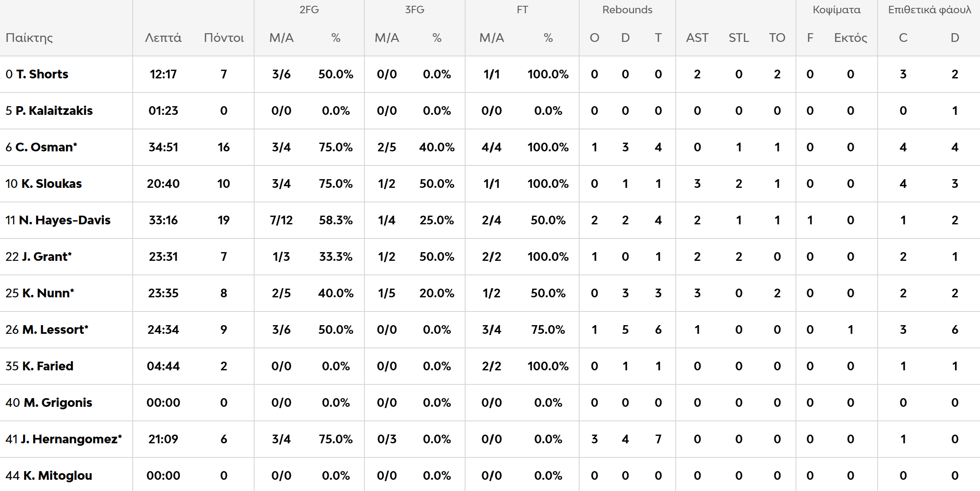Select K. Nunn player name
Image resolution: width=980 pixels, height=491 pixels.
click(x=48, y=293)
